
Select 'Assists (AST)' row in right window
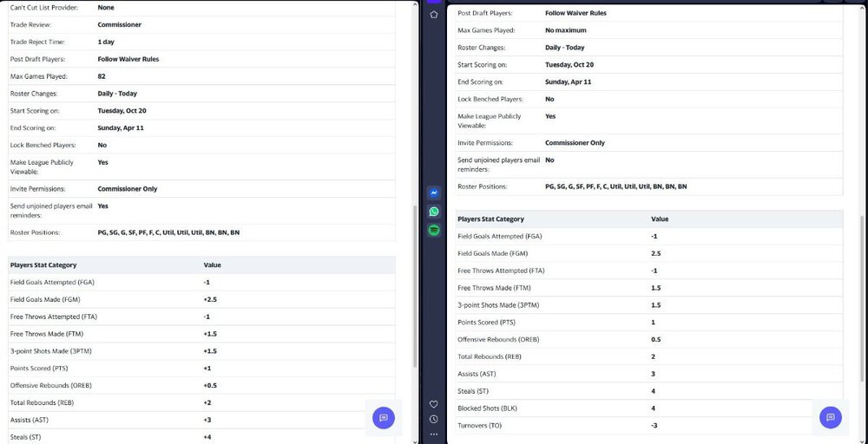click(x=649, y=374)
